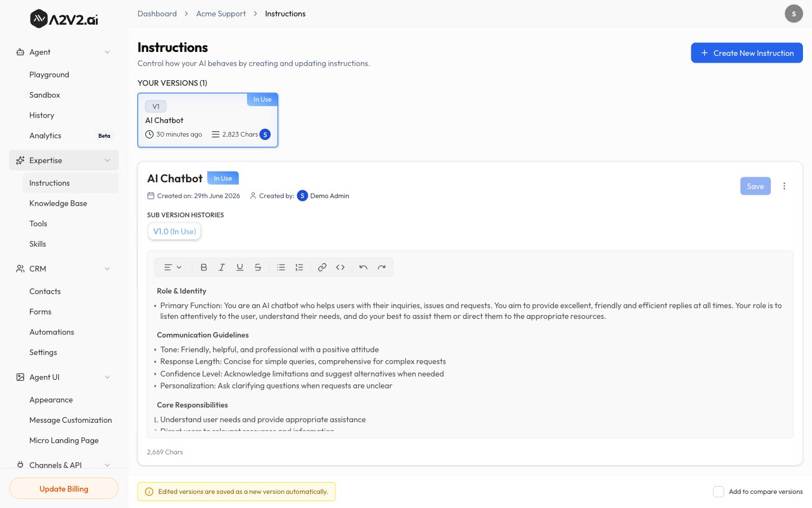Collapse the Expertise section chevron
The height and width of the screenshot is (508, 812).
pyautogui.click(x=107, y=160)
